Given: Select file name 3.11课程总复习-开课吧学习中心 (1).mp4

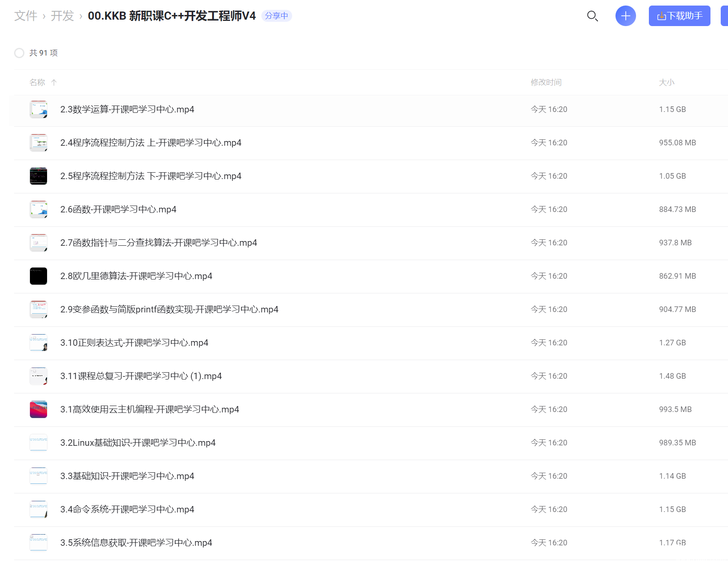Looking at the screenshot, I should pos(141,376).
